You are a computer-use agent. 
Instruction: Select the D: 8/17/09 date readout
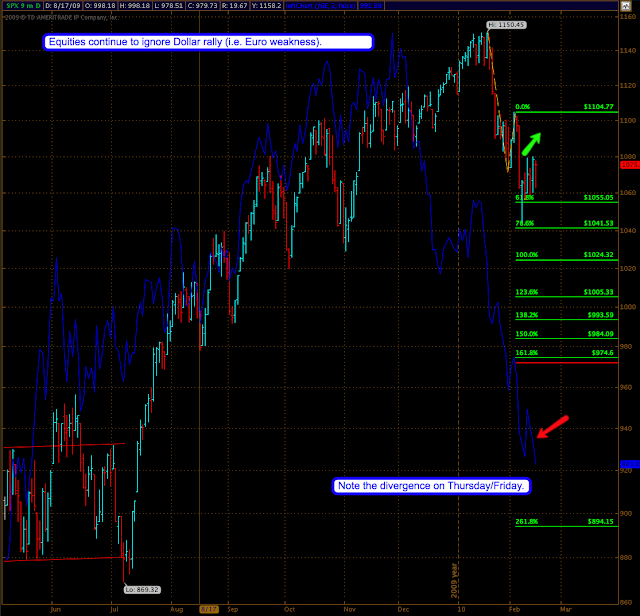[63, 6]
